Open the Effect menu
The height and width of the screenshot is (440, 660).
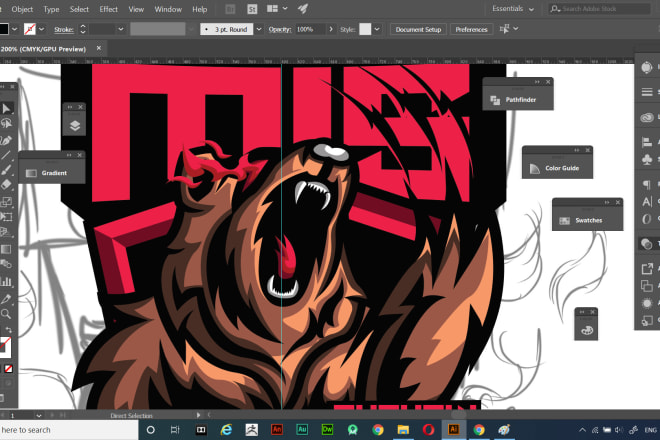(108, 9)
